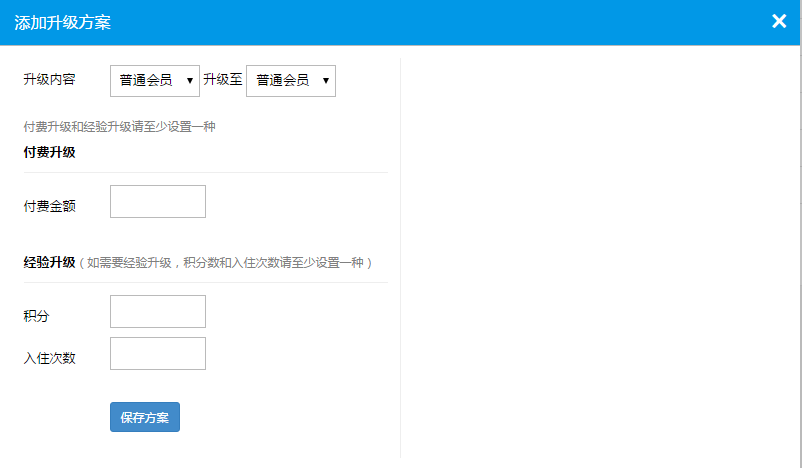Click the empty right-side panel area
Image resolution: width=802 pixels, height=468 pixels.
600,250
